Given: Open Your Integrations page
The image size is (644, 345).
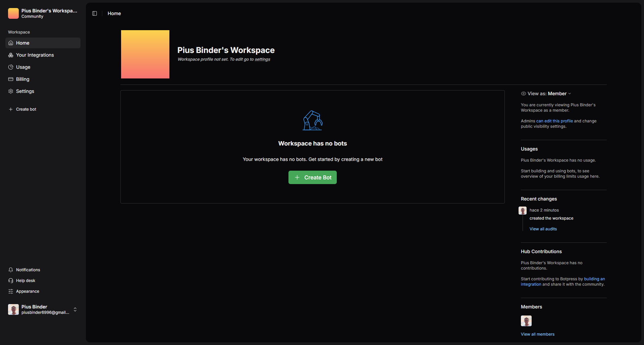Looking at the screenshot, I should click(x=35, y=55).
